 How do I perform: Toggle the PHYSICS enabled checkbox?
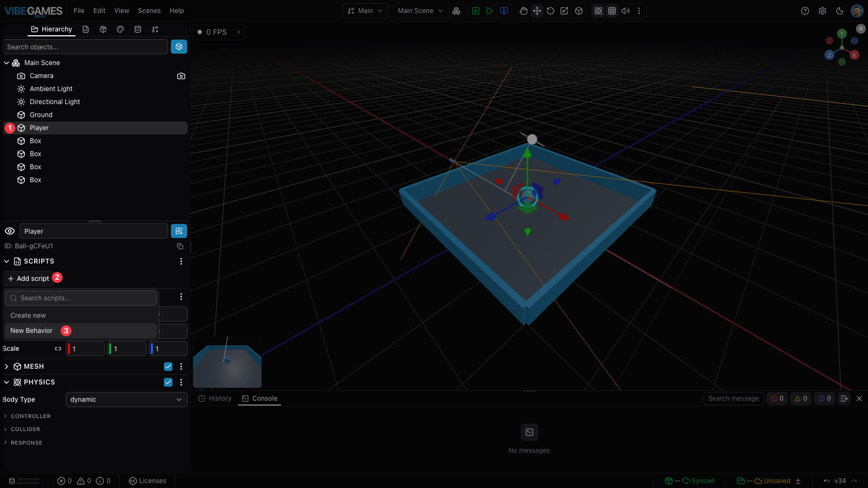[168, 382]
